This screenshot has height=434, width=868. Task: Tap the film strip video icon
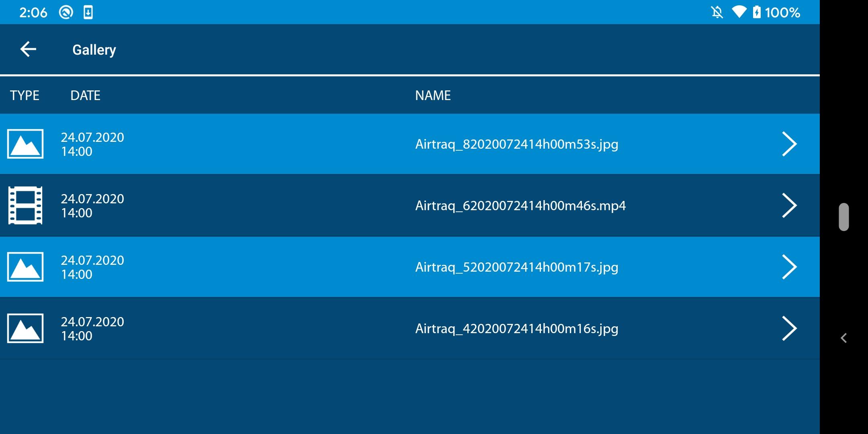point(25,205)
